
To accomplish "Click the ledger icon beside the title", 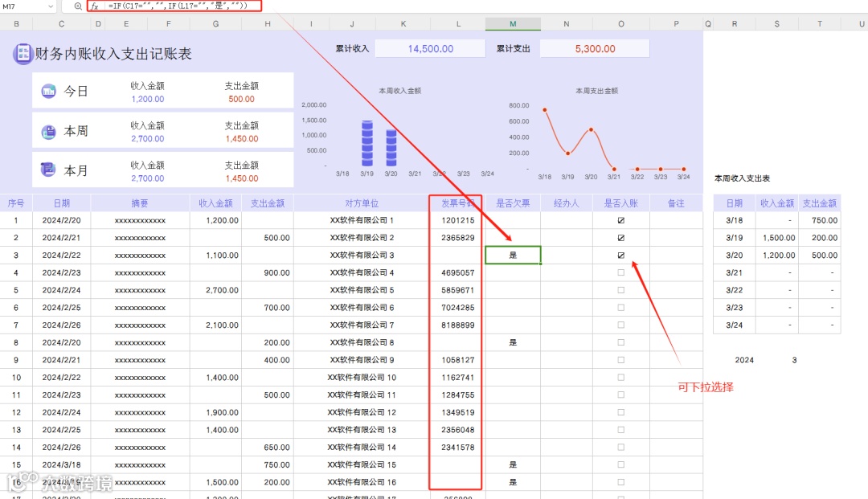I will (23, 54).
